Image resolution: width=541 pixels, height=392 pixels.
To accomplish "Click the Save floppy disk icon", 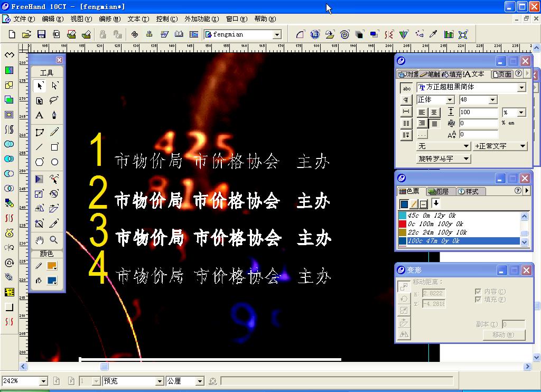I will [41, 34].
